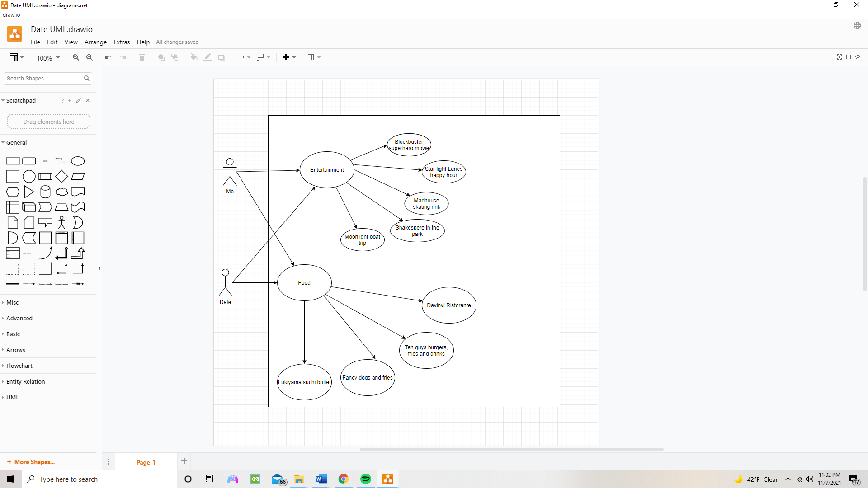Screen dimensions: 868x488
Task: Select the cylinder shape in General
Action: [x=45, y=192]
